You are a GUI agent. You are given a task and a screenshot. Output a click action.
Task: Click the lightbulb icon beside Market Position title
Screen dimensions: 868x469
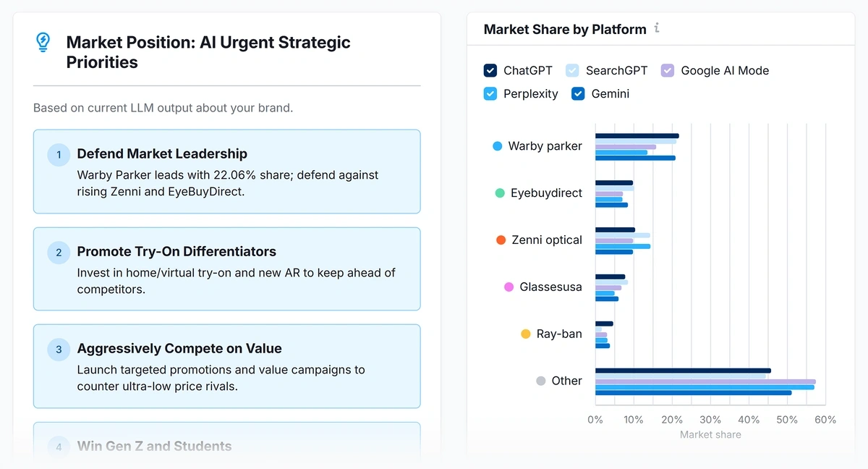pyautogui.click(x=43, y=42)
